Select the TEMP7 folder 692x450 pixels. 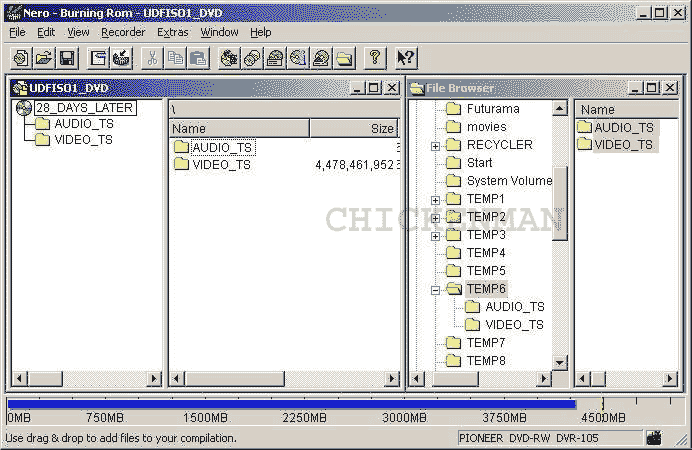point(486,343)
